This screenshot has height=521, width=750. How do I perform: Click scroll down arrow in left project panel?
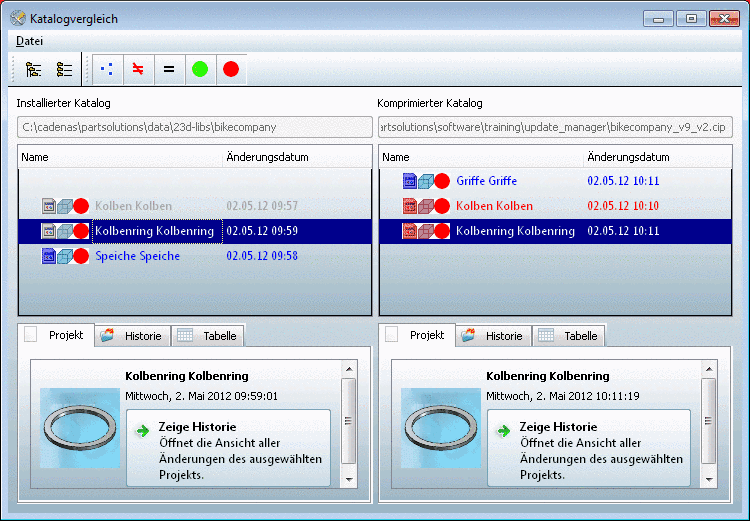pos(349,479)
